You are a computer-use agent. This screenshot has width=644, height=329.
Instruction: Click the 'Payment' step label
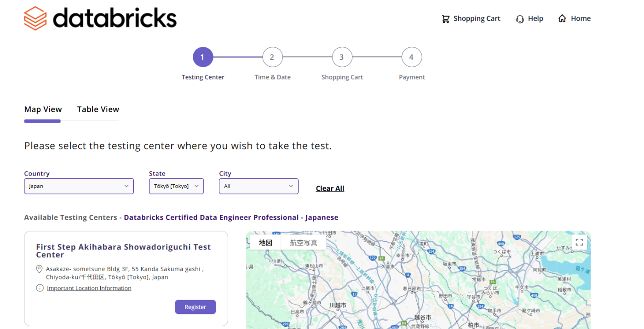(412, 77)
